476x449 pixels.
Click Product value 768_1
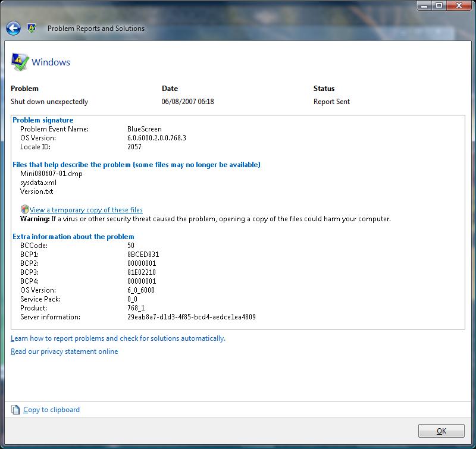pos(136,308)
